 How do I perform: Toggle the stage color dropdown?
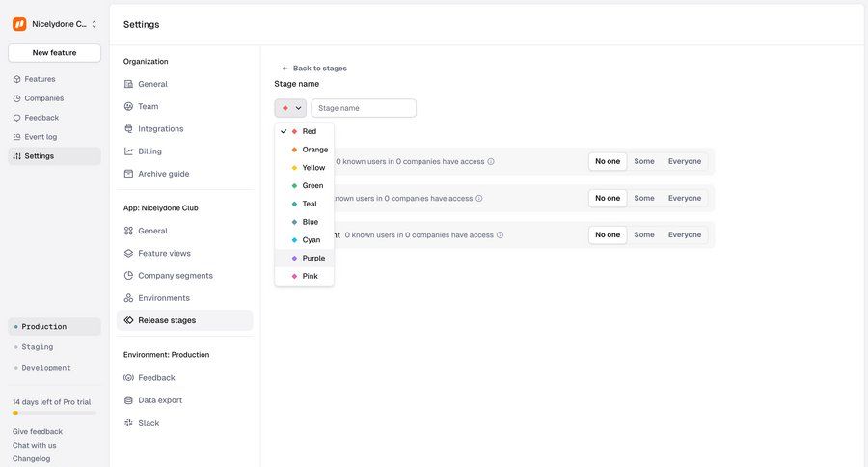point(290,108)
